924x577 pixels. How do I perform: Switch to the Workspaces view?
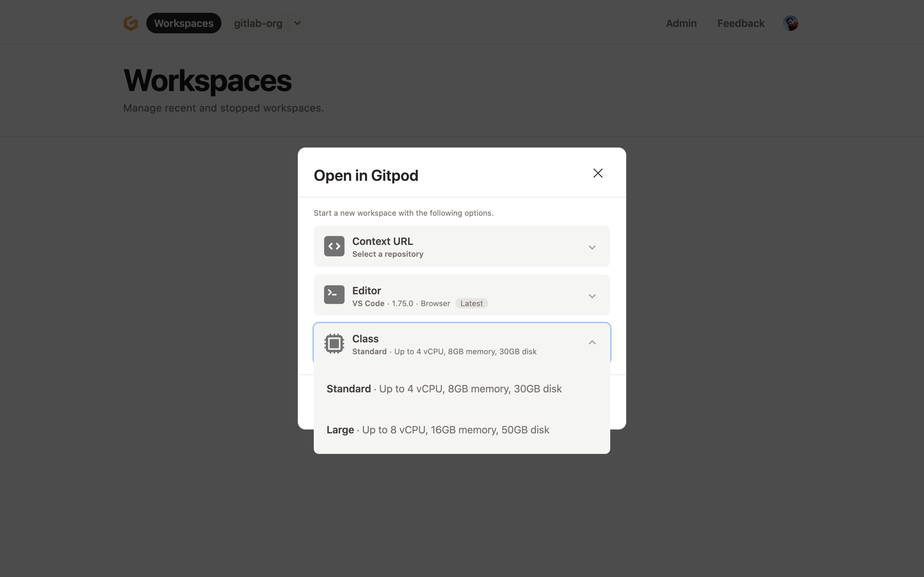(184, 23)
